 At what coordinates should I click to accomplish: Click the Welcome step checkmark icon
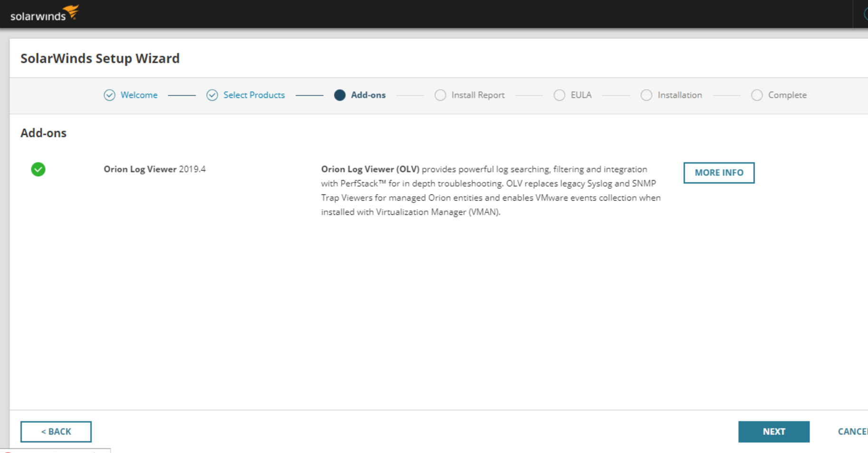pyautogui.click(x=109, y=95)
